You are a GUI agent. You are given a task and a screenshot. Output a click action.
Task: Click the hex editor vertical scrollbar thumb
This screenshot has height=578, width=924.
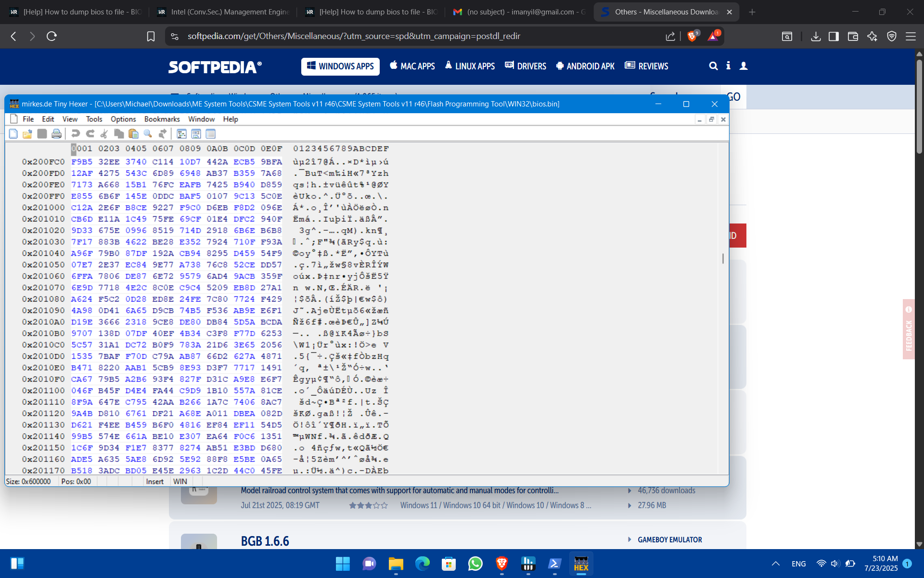tap(723, 259)
